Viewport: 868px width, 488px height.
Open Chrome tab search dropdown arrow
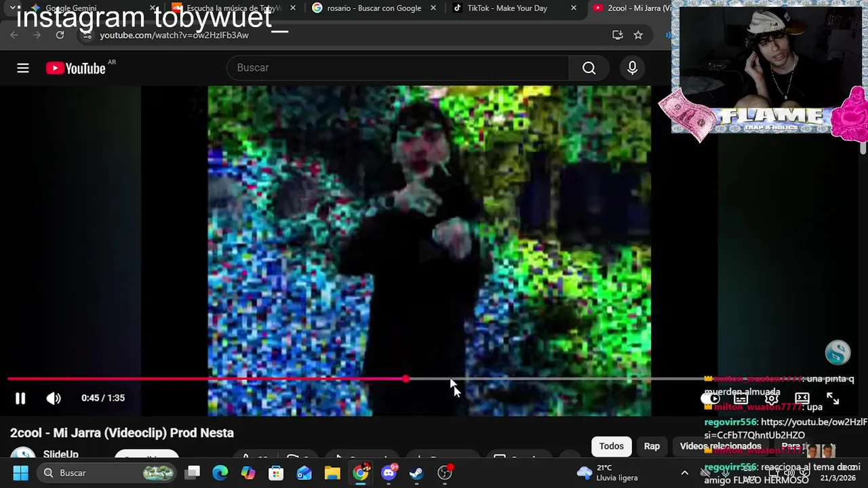[x=12, y=8]
